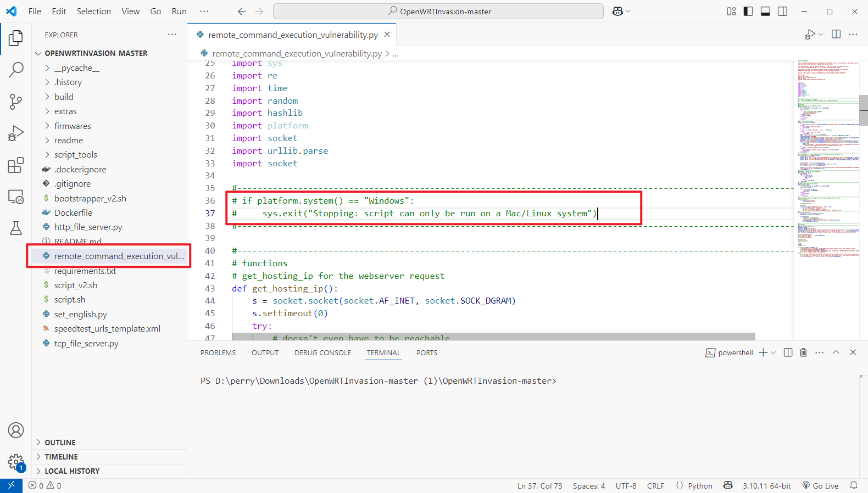Switch to DEBUG CONSOLE tab
The image size is (868, 493).
click(x=322, y=353)
